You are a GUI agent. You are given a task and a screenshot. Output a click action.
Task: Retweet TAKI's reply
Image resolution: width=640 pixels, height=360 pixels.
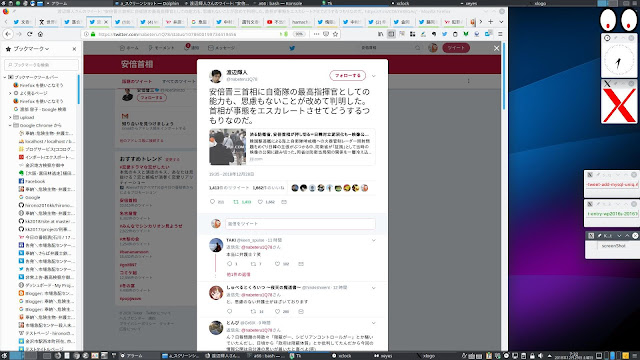point(253,264)
